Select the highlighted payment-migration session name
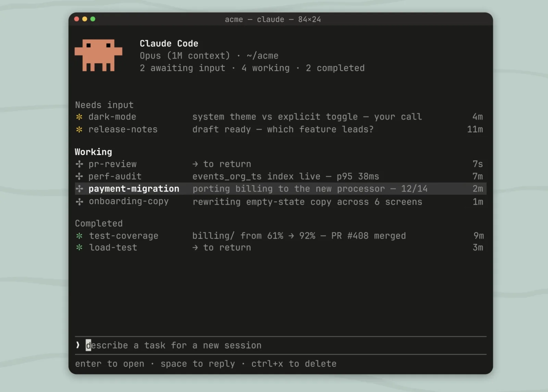 (134, 189)
